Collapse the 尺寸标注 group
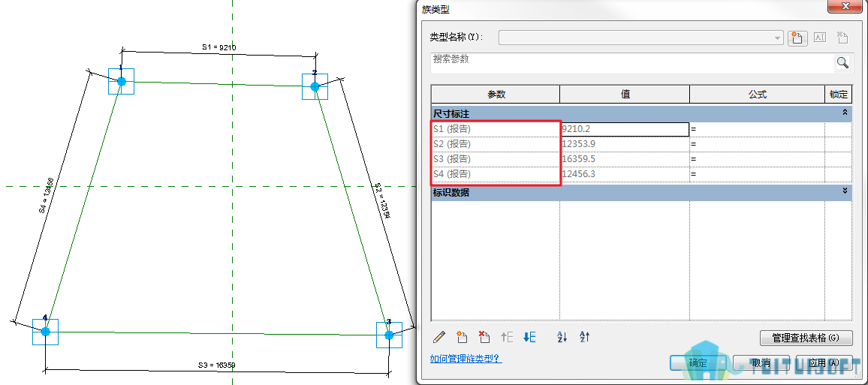This screenshot has width=868, height=385. 845,113
